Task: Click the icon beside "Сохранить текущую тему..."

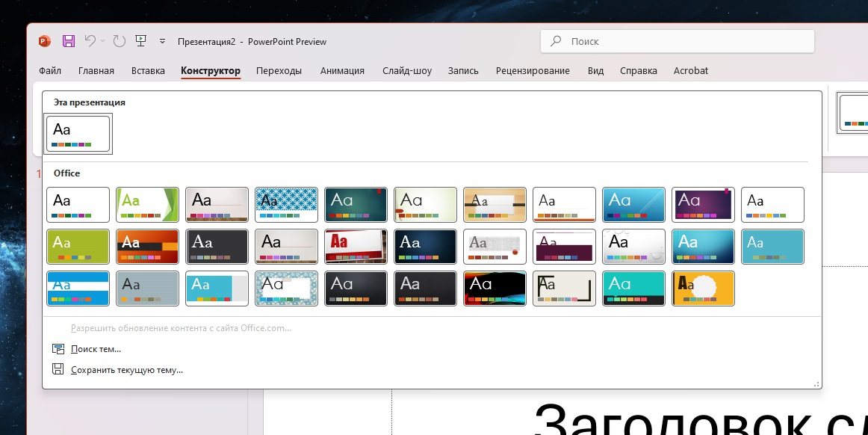Action: 58,369
